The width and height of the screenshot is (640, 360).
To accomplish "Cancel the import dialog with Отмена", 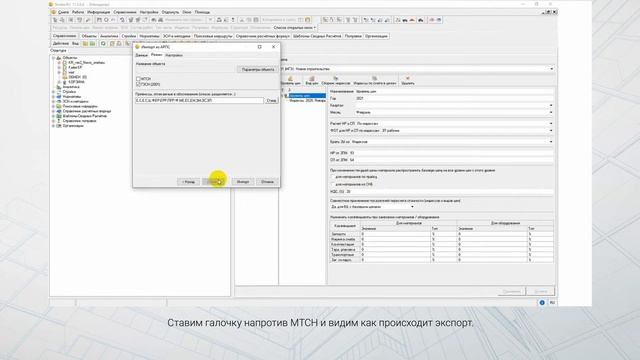I will pos(267,182).
